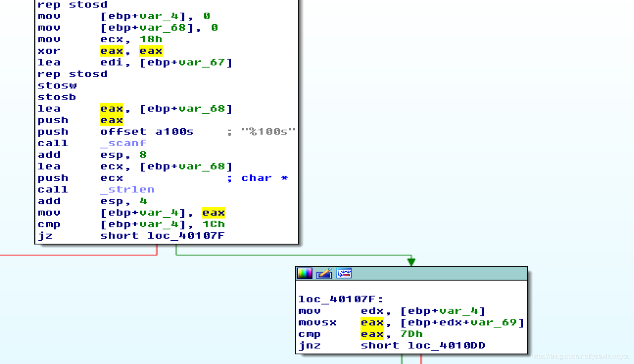Click loc_40107F in the jz instruction
The image size is (634, 364).
186,236
